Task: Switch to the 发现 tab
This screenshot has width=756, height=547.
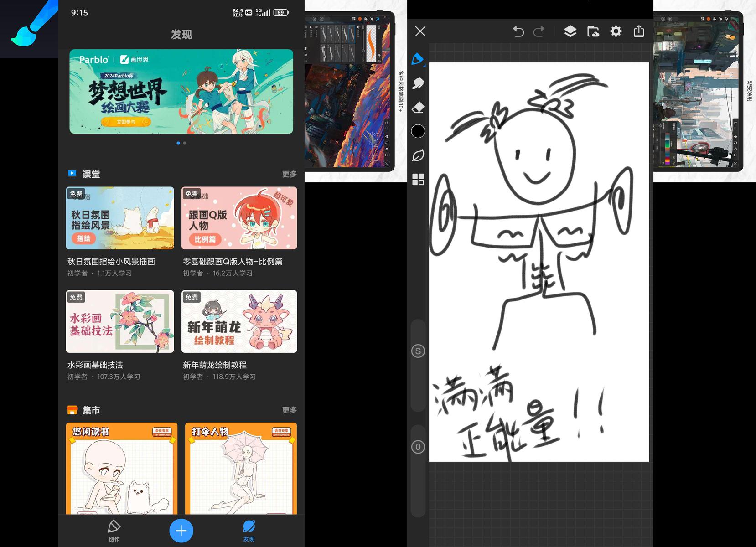Action: pos(249,531)
